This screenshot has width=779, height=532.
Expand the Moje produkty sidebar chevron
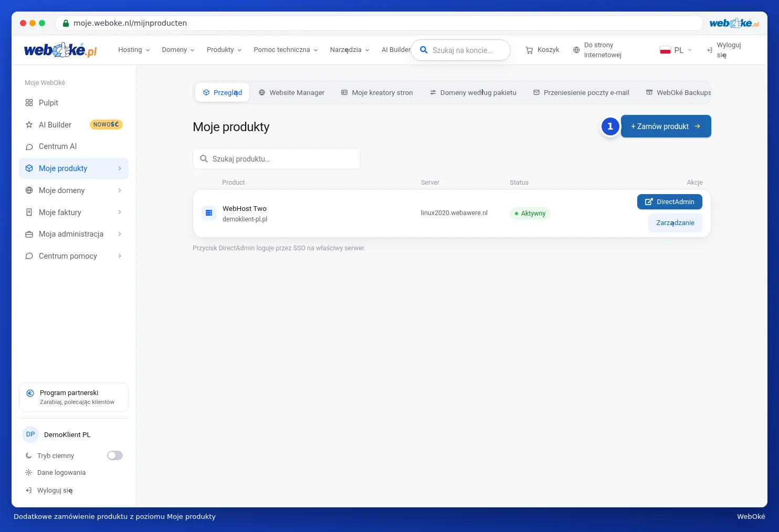click(120, 168)
